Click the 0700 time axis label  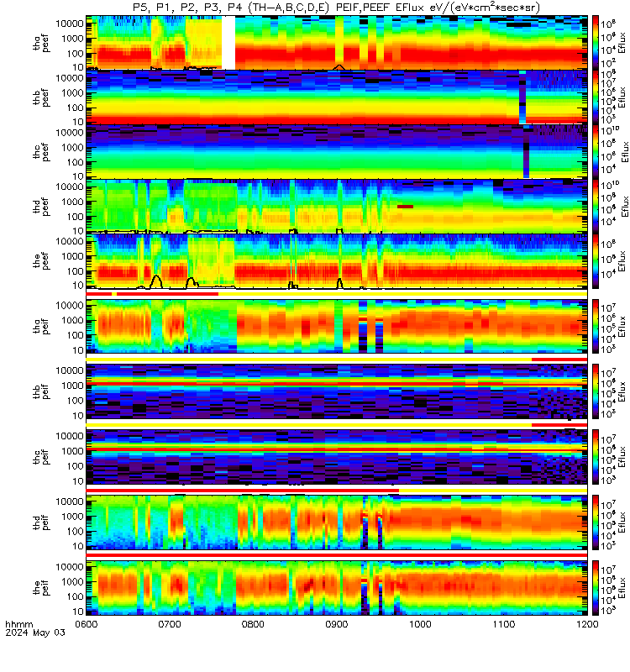tap(170, 624)
